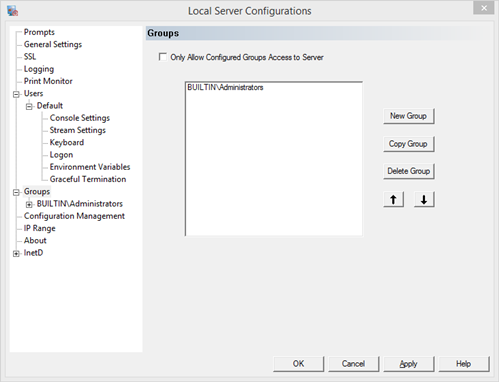
Task: Collapse the Users tree node
Action: [16, 94]
